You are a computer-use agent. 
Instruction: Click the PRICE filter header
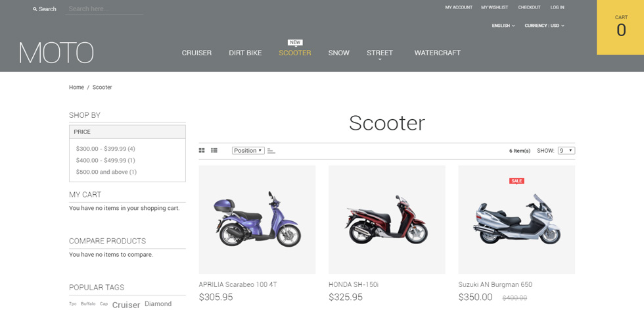tap(127, 132)
